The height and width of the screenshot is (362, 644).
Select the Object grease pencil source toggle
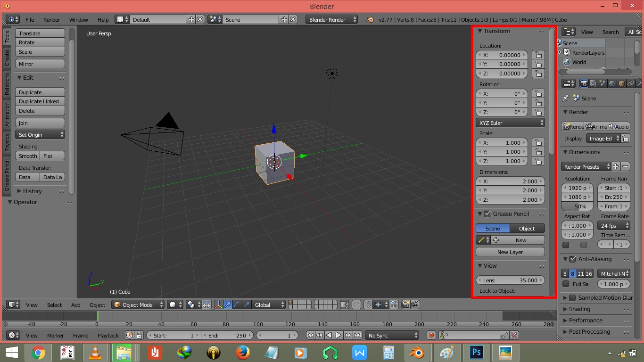tap(527, 228)
